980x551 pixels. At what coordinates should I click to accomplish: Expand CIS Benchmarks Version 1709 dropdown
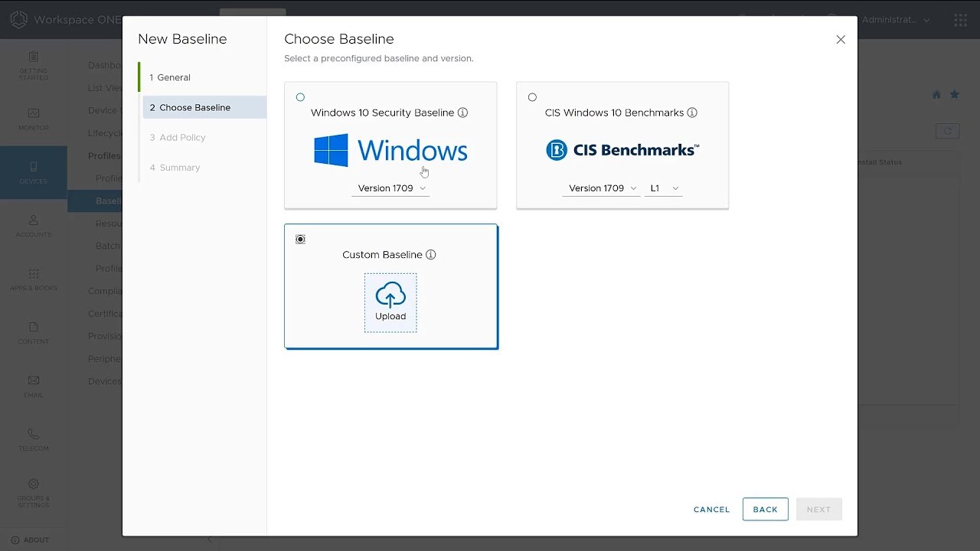tap(602, 188)
